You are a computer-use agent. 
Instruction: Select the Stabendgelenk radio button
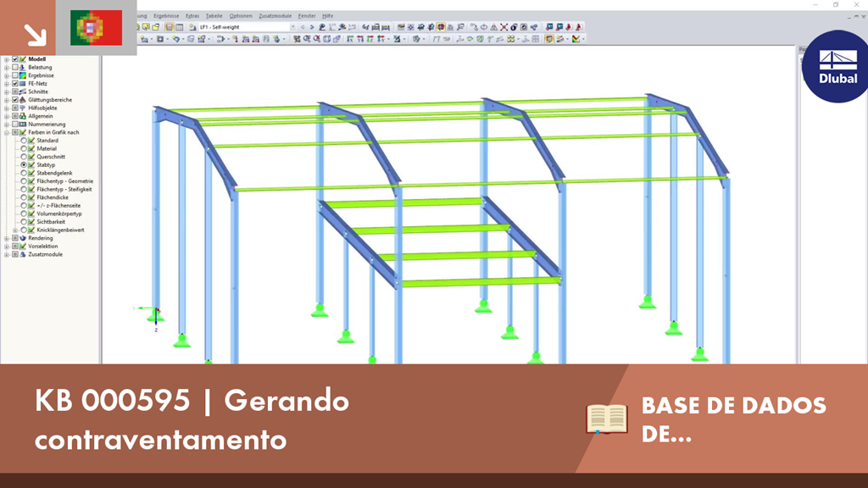coord(24,173)
